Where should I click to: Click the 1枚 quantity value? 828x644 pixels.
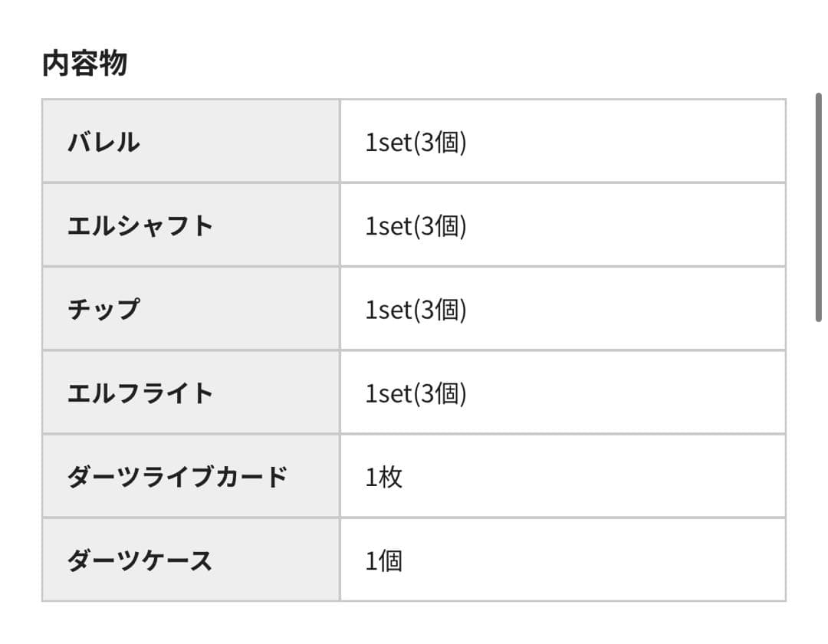coord(383,477)
